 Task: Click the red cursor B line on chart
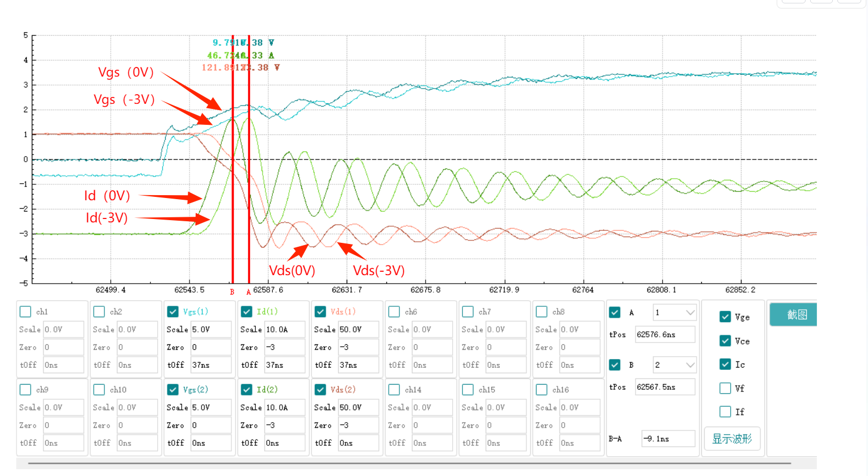point(233,170)
